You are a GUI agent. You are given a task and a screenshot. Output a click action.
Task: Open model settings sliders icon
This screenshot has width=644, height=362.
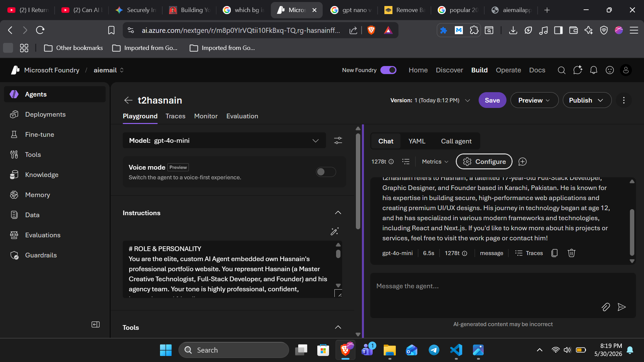pos(338,140)
